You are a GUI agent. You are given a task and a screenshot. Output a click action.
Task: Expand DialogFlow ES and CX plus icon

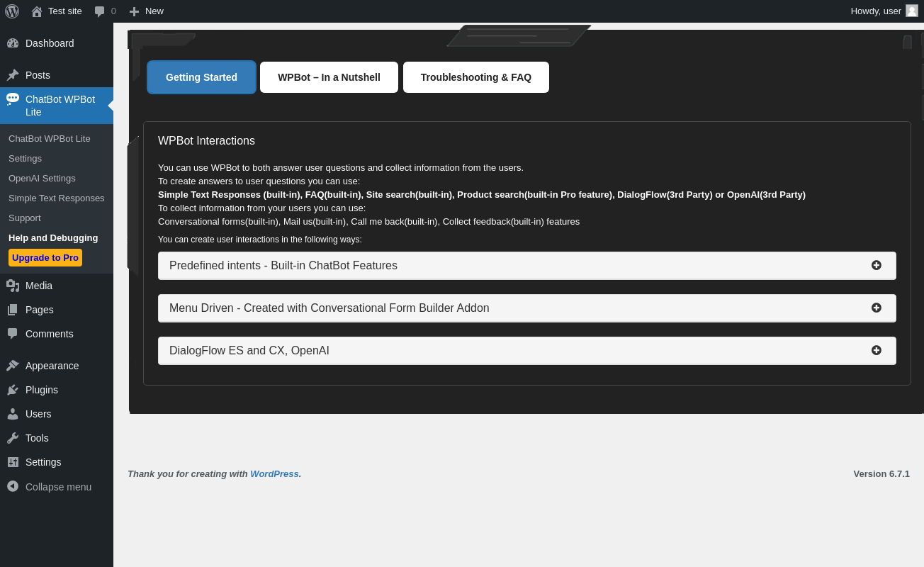(877, 350)
